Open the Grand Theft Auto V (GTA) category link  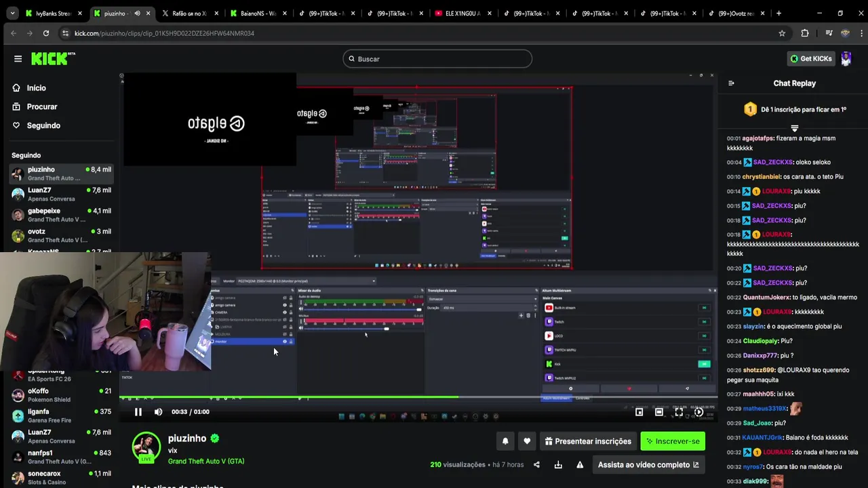[x=206, y=462]
